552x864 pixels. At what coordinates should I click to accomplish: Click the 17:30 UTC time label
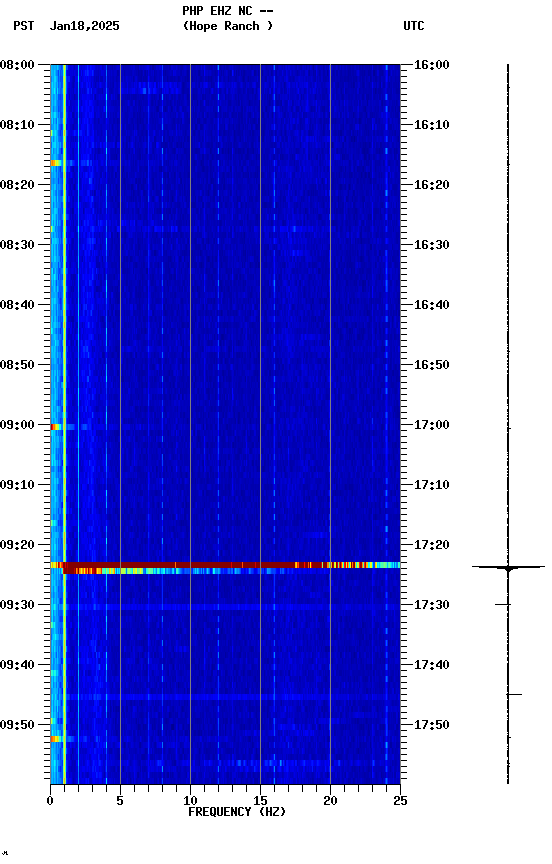[x=432, y=605]
